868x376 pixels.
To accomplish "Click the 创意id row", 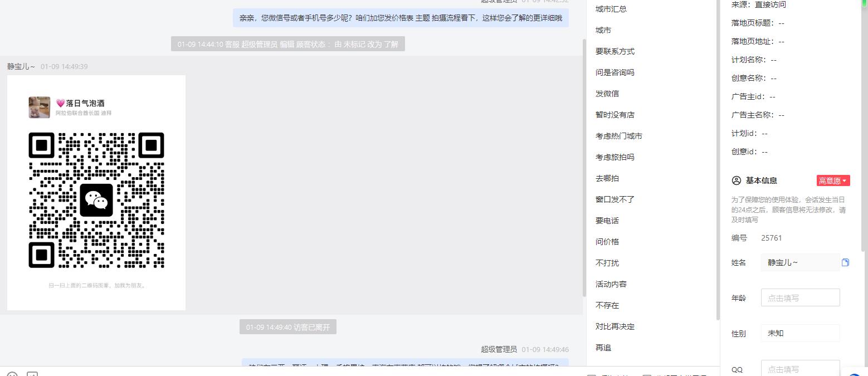I will pos(749,152).
